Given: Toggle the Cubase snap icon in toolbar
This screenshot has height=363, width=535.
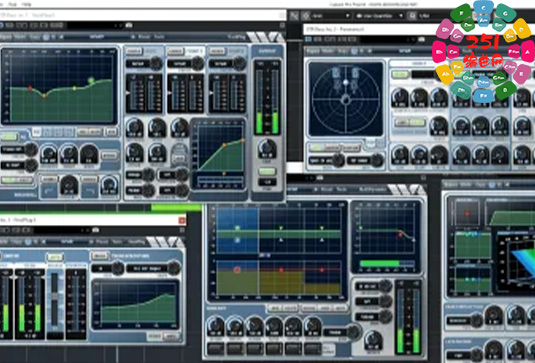Looking at the screenshot, I should [x=294, y=16].
